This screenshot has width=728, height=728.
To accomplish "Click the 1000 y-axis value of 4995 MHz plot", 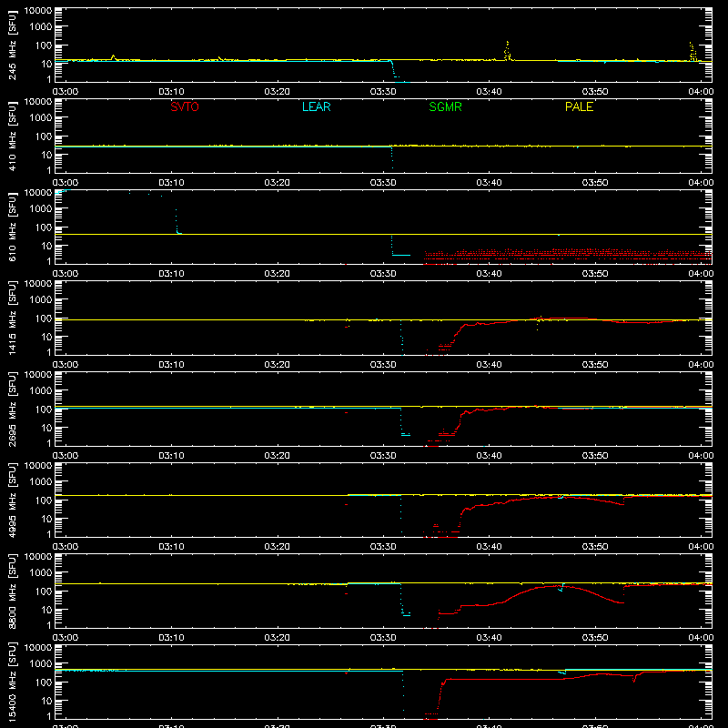I will coord(41,482).
